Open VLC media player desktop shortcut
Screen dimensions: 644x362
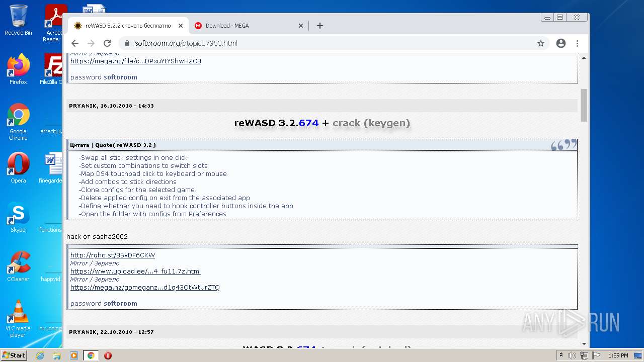18,318
